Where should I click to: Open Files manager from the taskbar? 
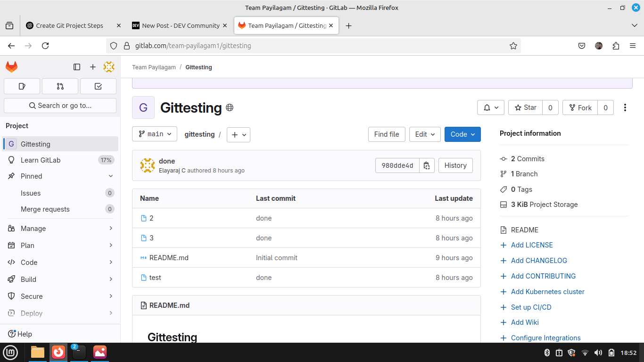pyautogui.click(x=38, y=352)
